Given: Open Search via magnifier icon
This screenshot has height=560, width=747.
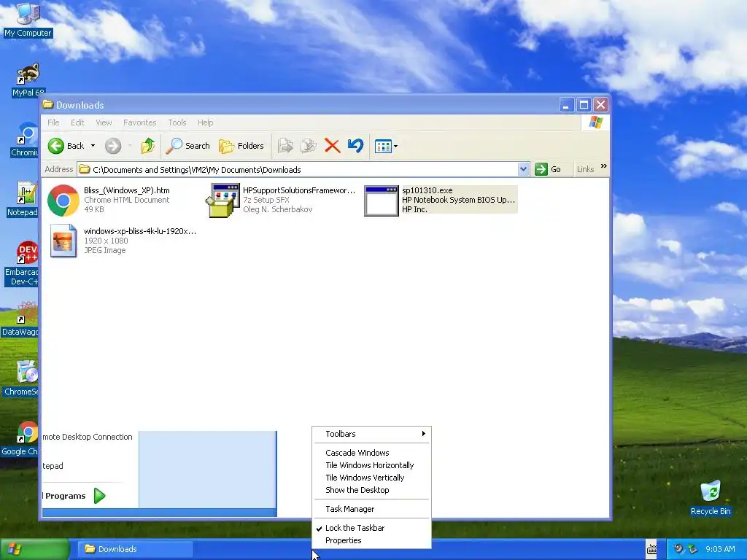Looking at the screenshot, I should 174,146.
